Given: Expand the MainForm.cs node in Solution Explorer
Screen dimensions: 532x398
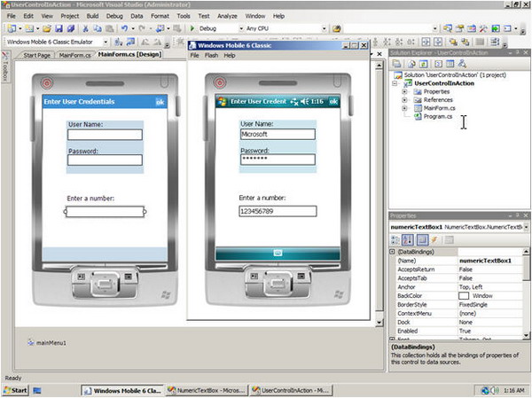Looking at the screenshot, I should 404,108.
